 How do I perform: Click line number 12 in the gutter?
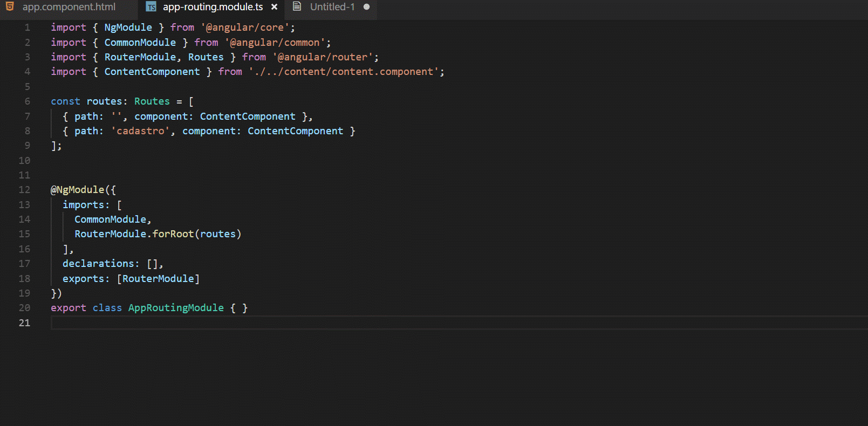coord(25,190)
